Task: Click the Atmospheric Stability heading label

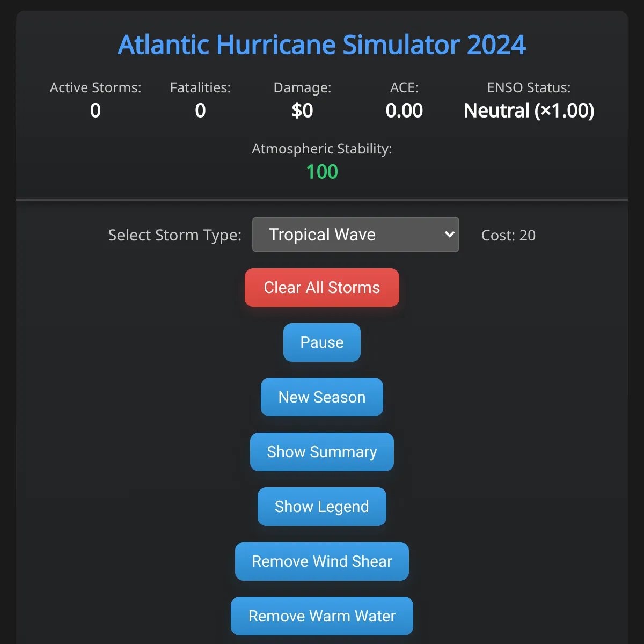Action: point(322,149)
